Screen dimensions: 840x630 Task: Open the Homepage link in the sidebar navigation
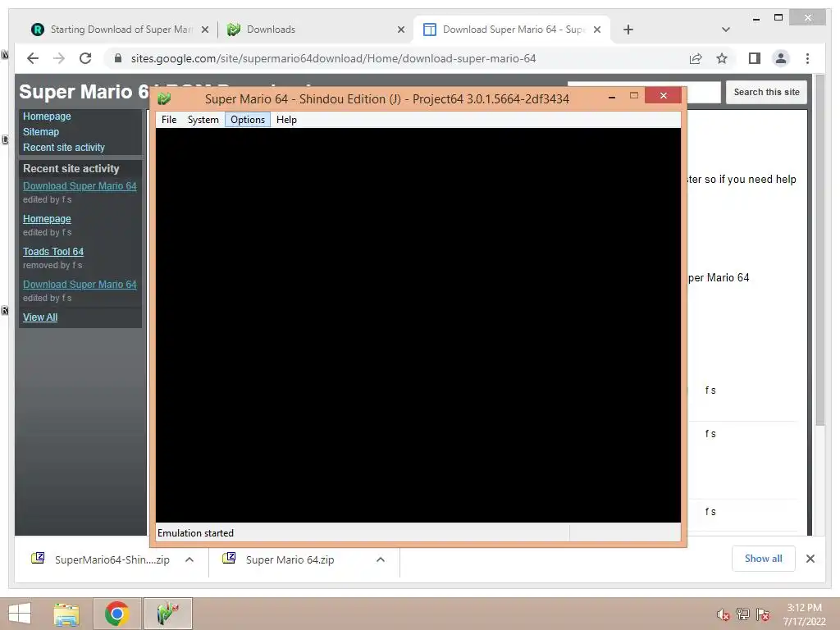47,116
